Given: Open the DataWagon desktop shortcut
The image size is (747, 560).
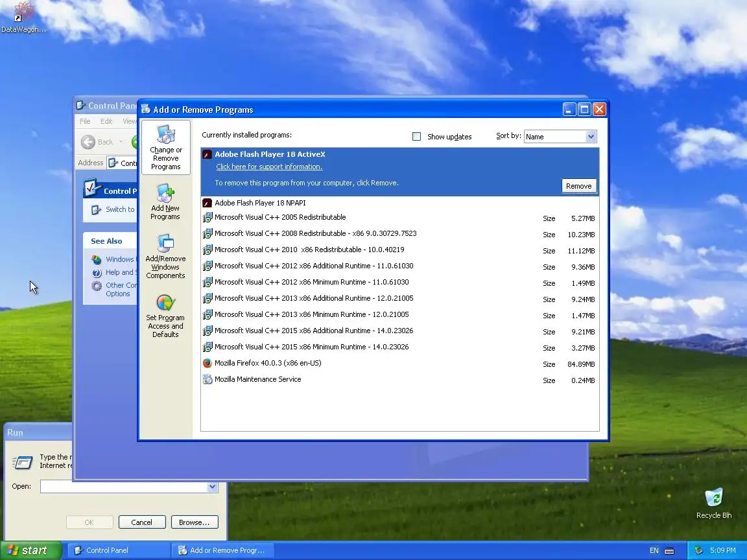Looking at the screenshot, I should click(23, 17).
